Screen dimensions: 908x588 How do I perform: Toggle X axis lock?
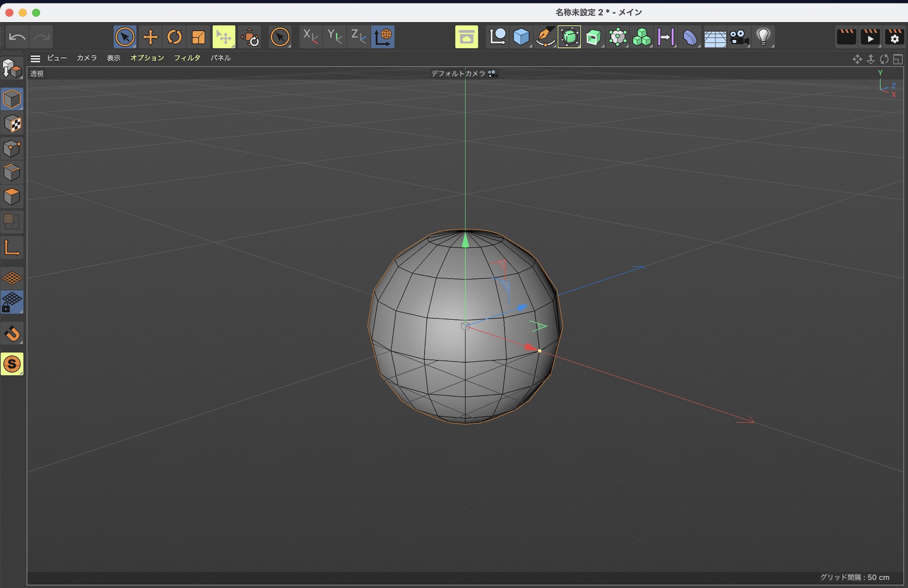310,37
